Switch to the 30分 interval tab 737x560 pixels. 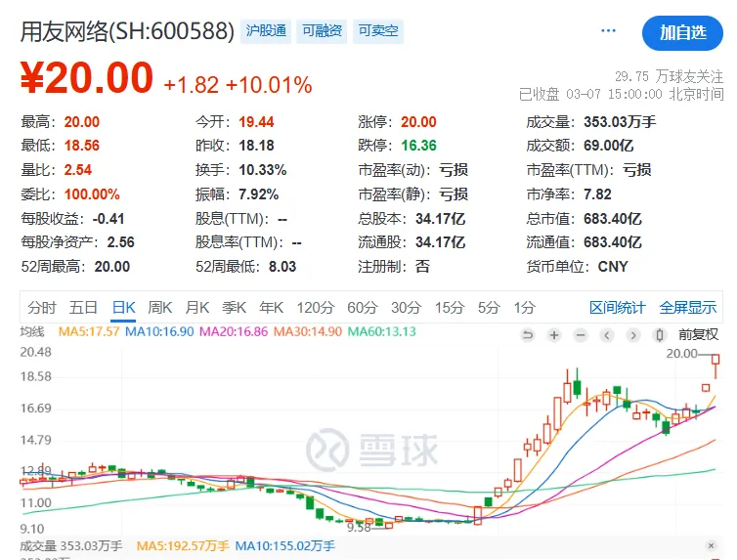(x=406, y=308)
